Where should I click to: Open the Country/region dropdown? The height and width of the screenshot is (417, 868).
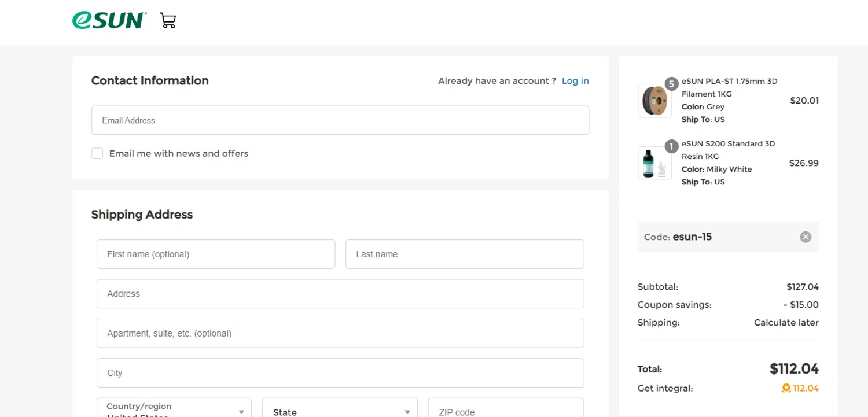tap(174, 407)
